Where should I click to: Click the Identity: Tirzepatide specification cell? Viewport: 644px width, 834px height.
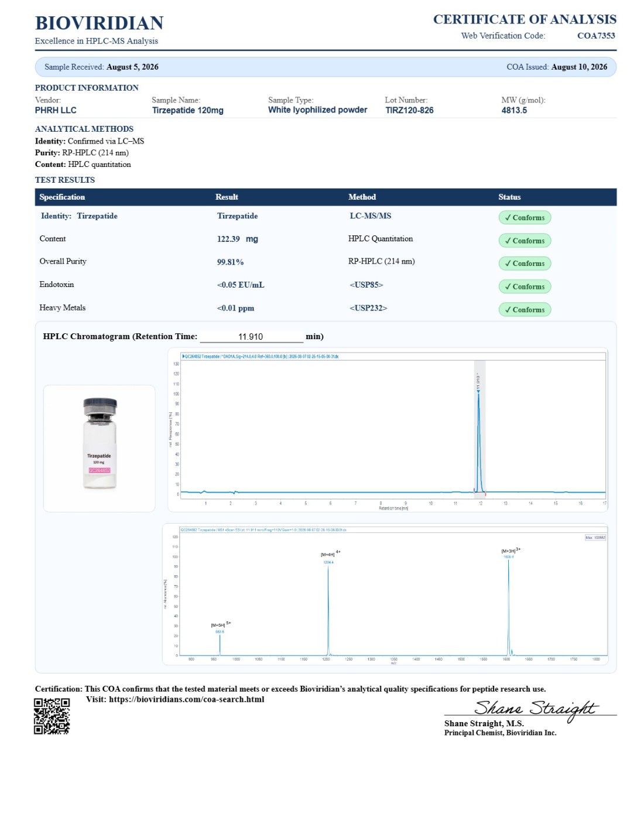tap(79, 216)
